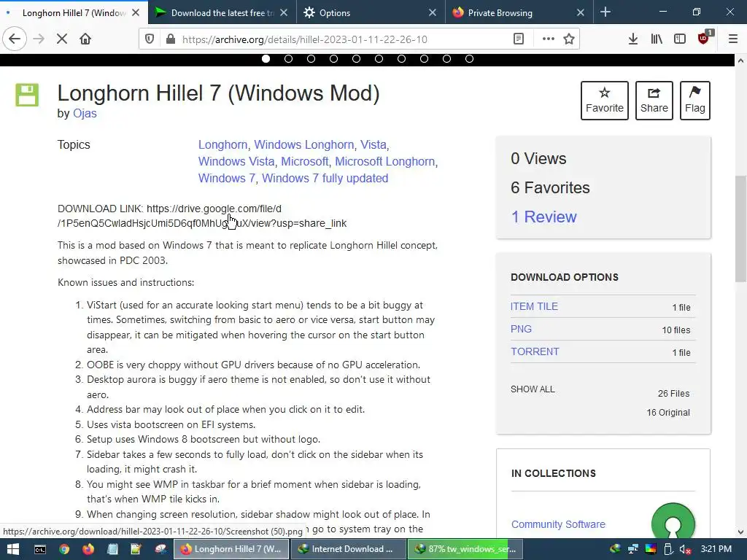
Task: Close the Options tab
Action: tap(432, 13)
